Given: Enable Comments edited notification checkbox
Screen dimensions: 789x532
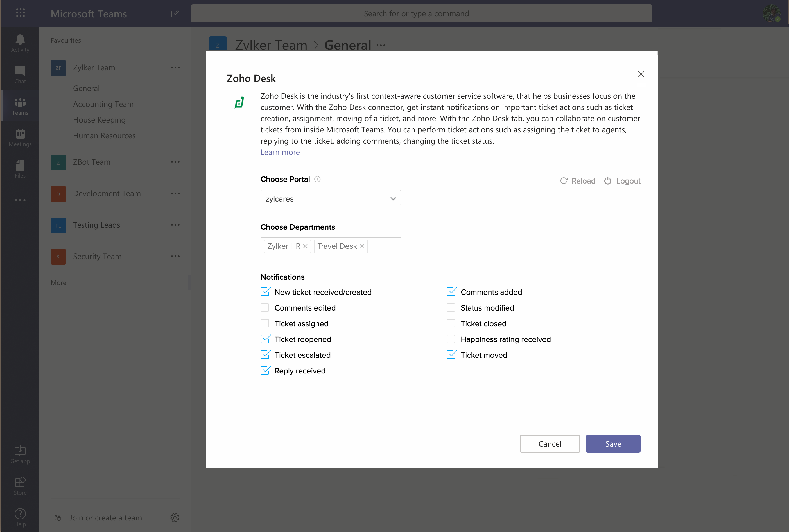Looking at the screenshot, I should click(x=265, y=307).
